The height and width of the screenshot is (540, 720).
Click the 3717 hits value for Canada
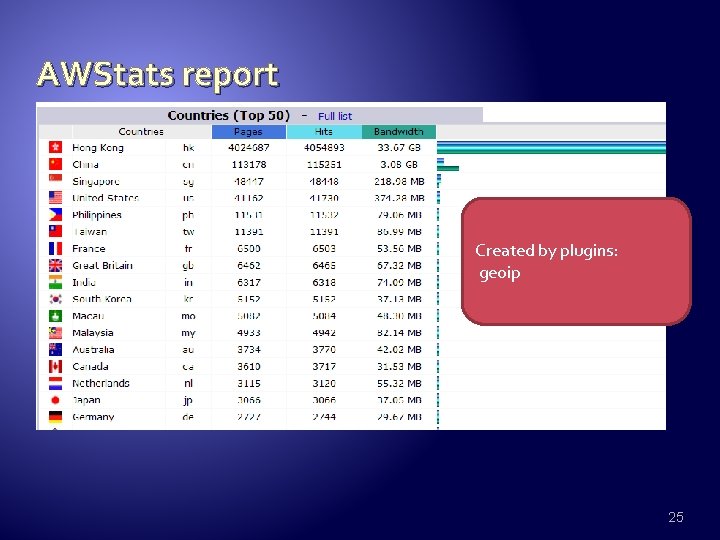324,366
